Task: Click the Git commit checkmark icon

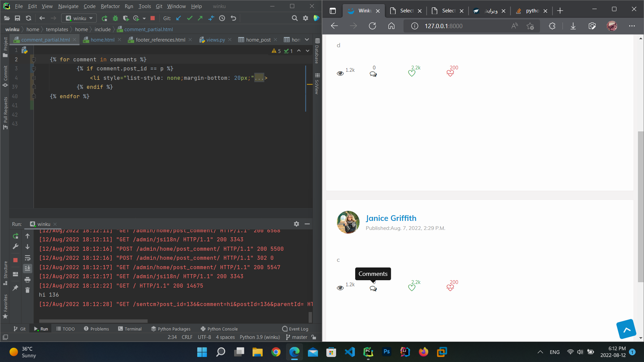Action: click(x=190, y=18)
